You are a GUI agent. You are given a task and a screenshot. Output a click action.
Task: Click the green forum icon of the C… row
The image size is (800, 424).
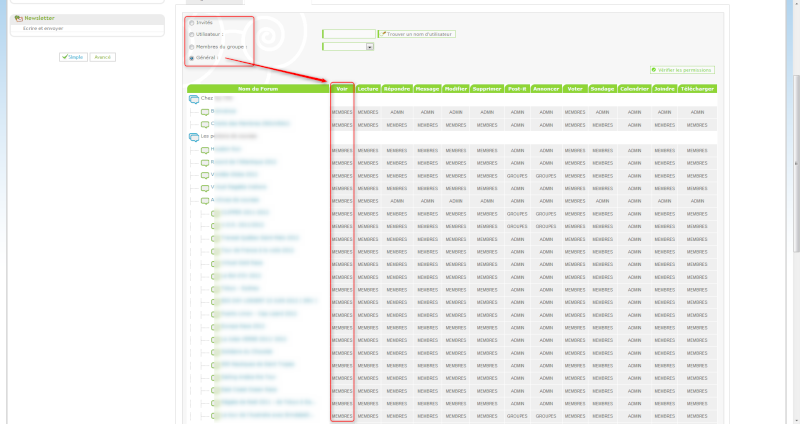tap(205, 124)
